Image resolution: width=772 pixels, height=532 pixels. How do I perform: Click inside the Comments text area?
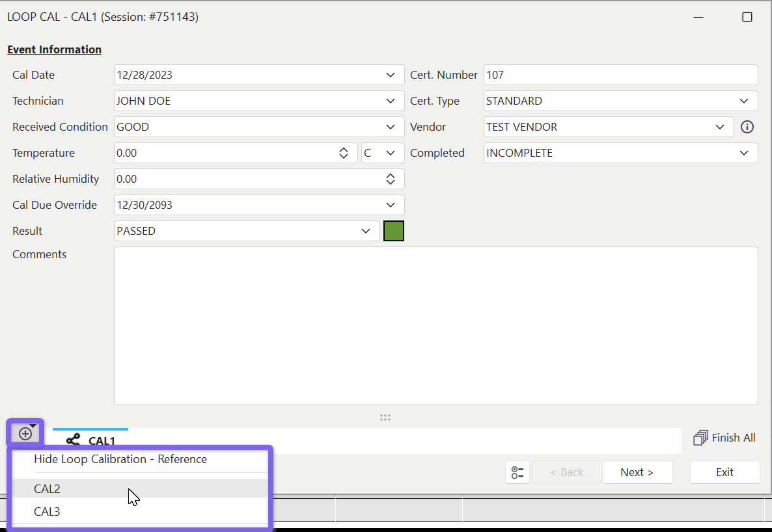435,325
